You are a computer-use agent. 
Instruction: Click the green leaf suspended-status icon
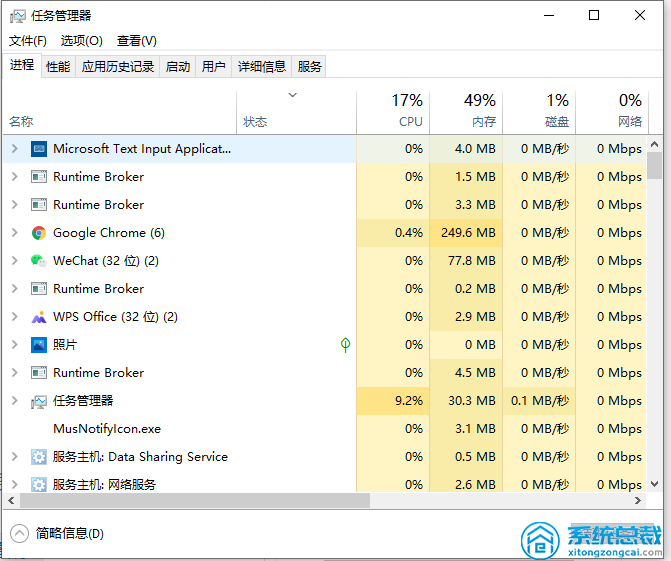pyautogui.click(x=345, y=345)
